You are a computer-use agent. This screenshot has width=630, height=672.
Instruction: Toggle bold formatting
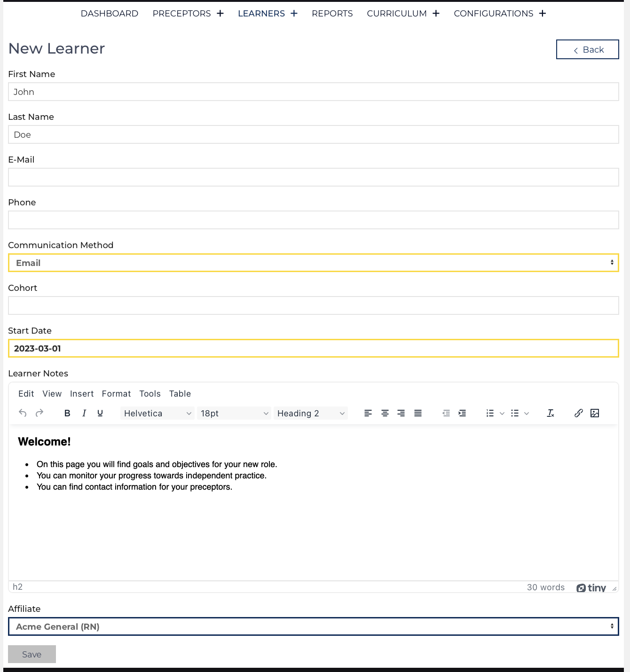pyautogui.click(x=67, y=413)
